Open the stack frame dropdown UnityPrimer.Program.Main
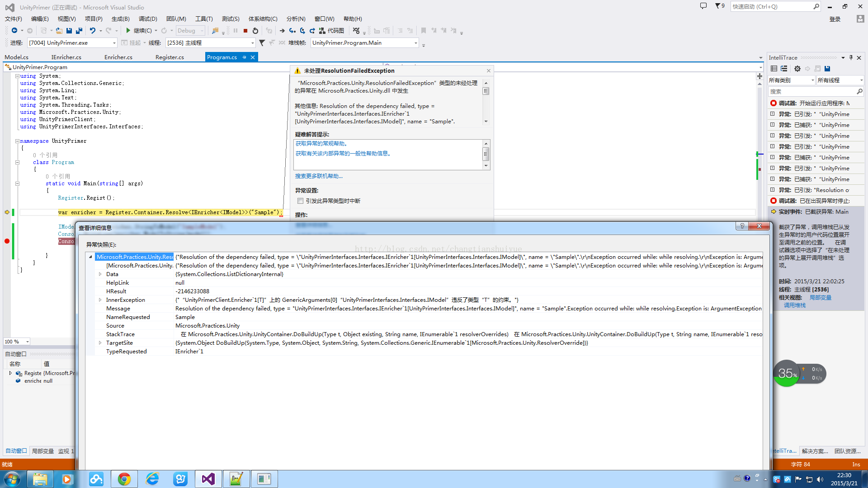 pyautogui.click(x=364, y=42)
